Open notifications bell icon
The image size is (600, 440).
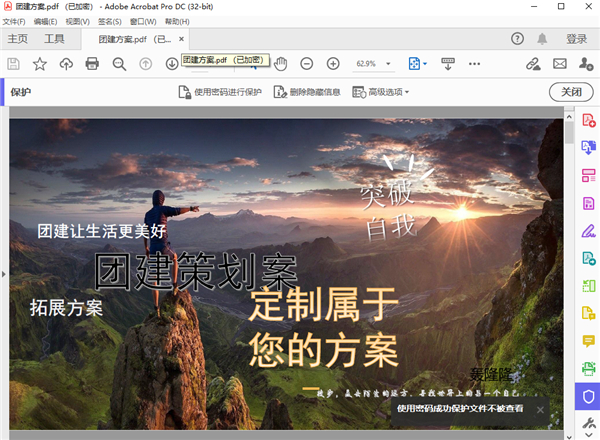(542, 39)
